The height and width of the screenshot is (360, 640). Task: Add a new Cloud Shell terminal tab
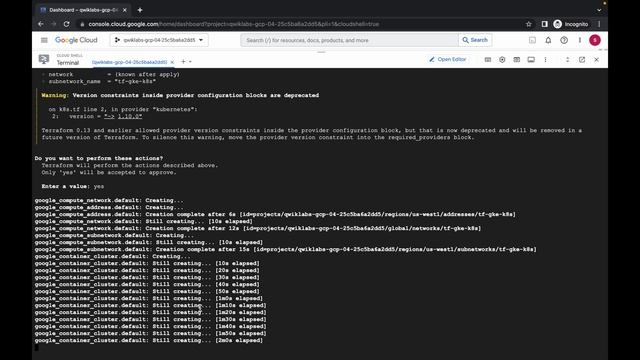pyautogui.click(x=183, y=62)
